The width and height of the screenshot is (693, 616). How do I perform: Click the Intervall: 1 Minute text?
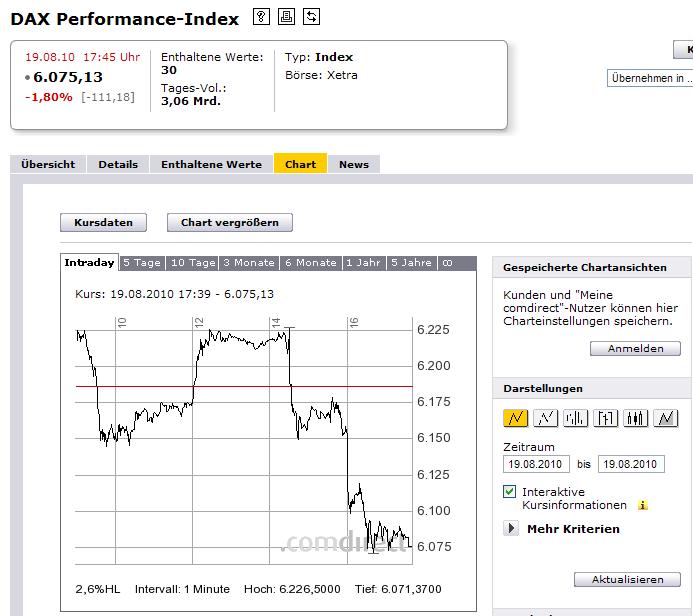182,589
